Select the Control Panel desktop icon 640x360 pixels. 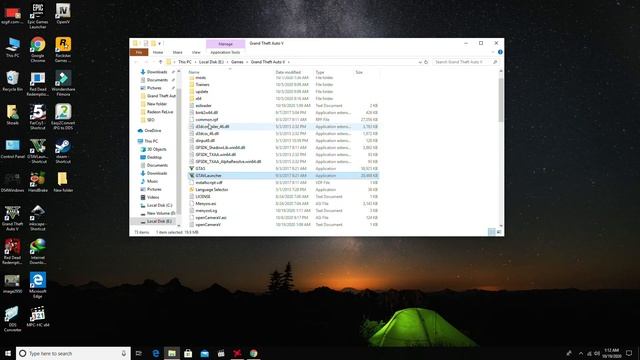click(13, 148)
